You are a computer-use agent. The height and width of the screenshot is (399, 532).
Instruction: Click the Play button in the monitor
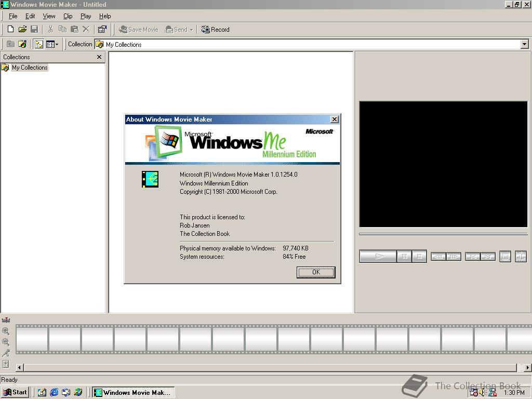(x=378, y=256)
